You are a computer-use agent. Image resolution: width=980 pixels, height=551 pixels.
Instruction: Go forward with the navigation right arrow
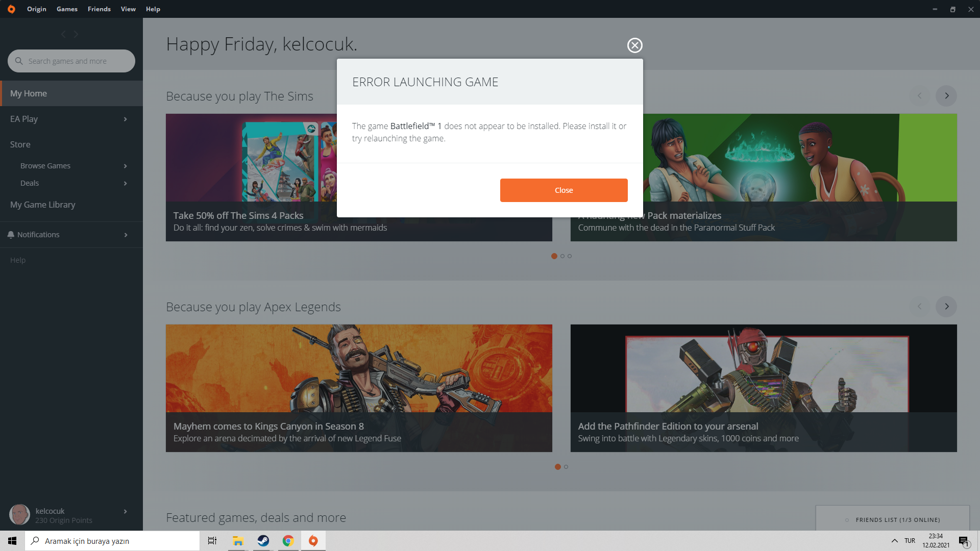(76, 34)
